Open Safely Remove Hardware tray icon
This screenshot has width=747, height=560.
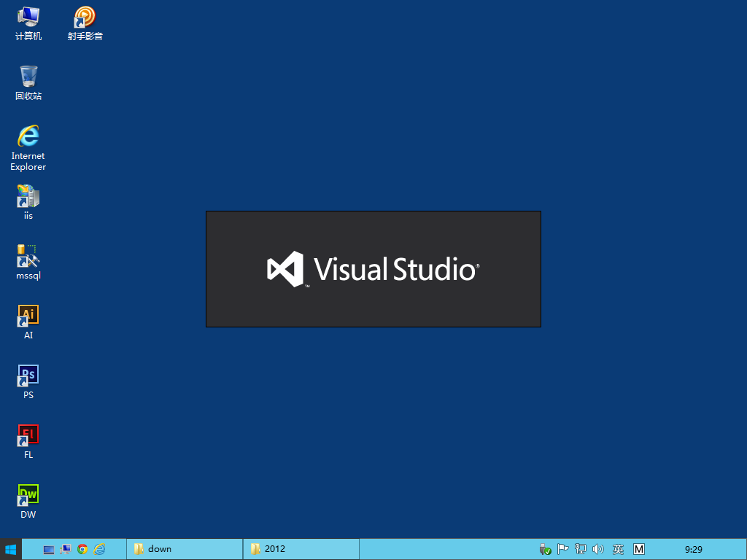546,550
